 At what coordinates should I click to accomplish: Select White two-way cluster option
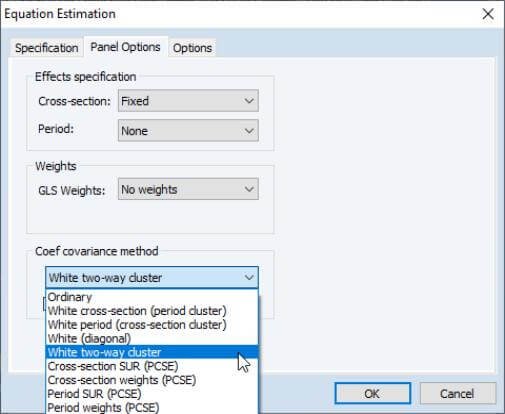click(152, 352)
